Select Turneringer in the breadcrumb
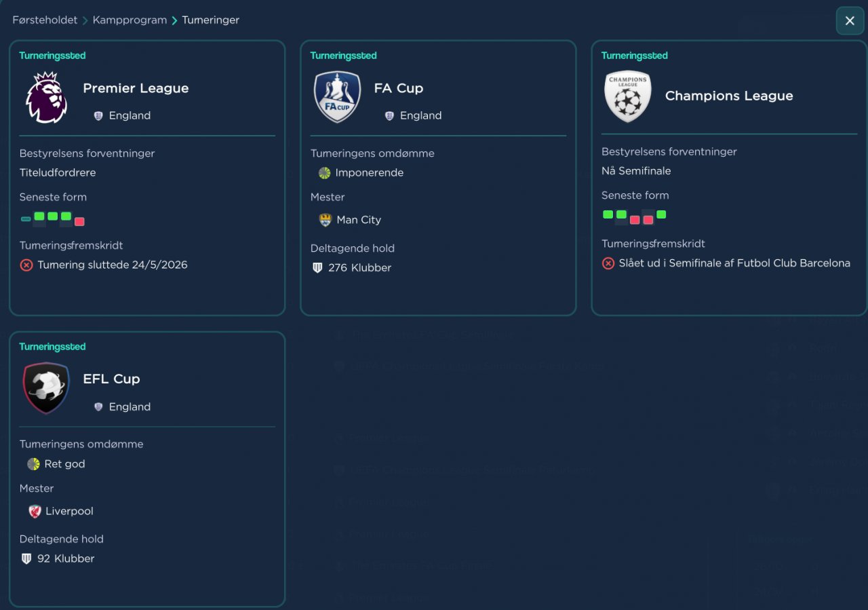The width and height of the screenshot is (868, 610). point(210,20)
